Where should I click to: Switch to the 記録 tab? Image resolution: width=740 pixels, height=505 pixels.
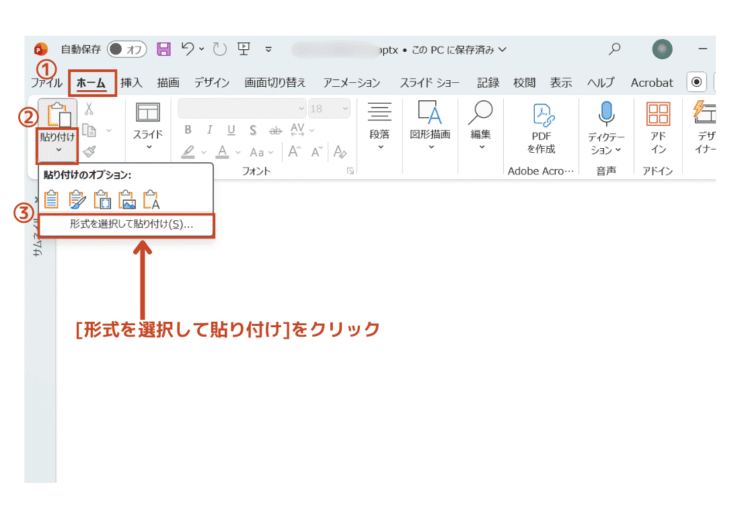tap(488, 83)
